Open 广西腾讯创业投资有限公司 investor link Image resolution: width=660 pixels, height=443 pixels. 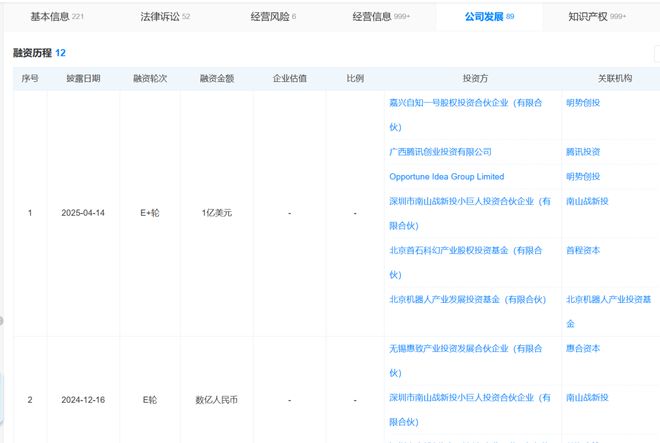pyautogui.click(x=440, y=152)
